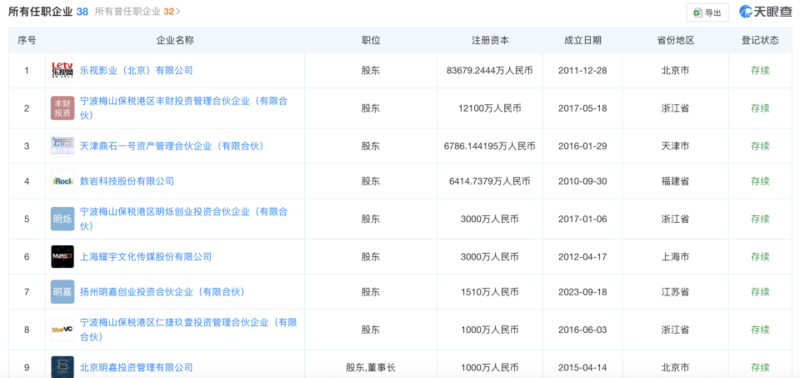Export the list with 导出 button
The image size is (800, 378).
tap(707, 13)
